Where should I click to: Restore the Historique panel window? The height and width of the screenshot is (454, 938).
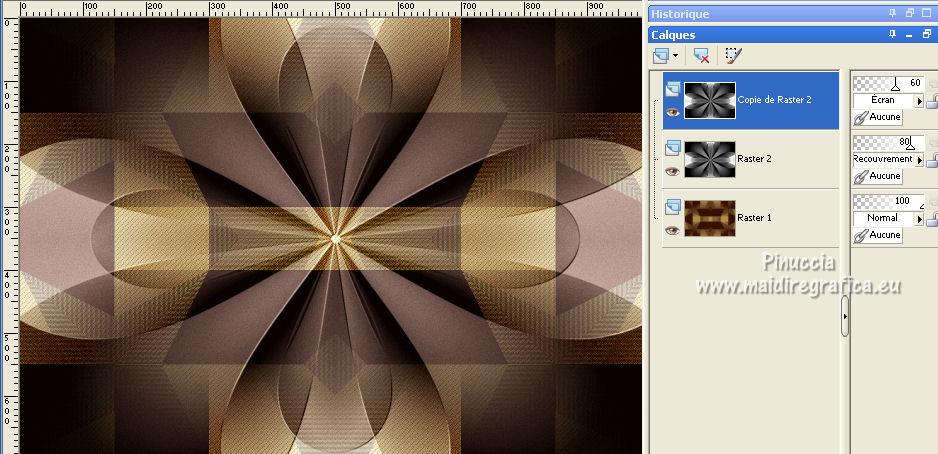tap(909, 13)
